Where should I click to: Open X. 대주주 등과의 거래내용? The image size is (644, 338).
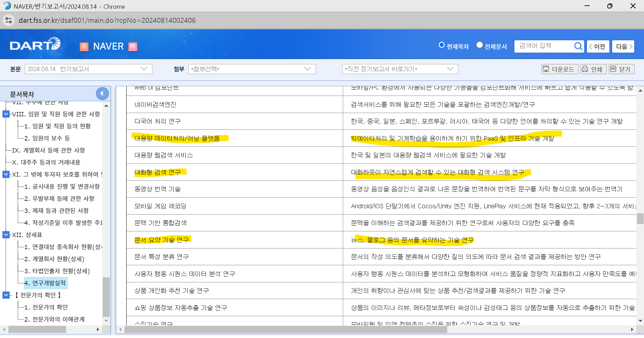(x=46, y=162)
